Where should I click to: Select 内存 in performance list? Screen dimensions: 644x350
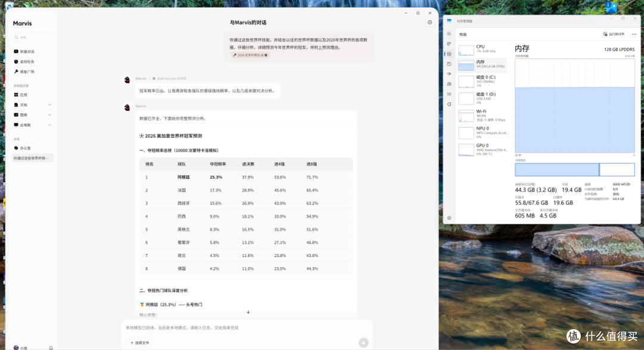(x=482, y=65)
